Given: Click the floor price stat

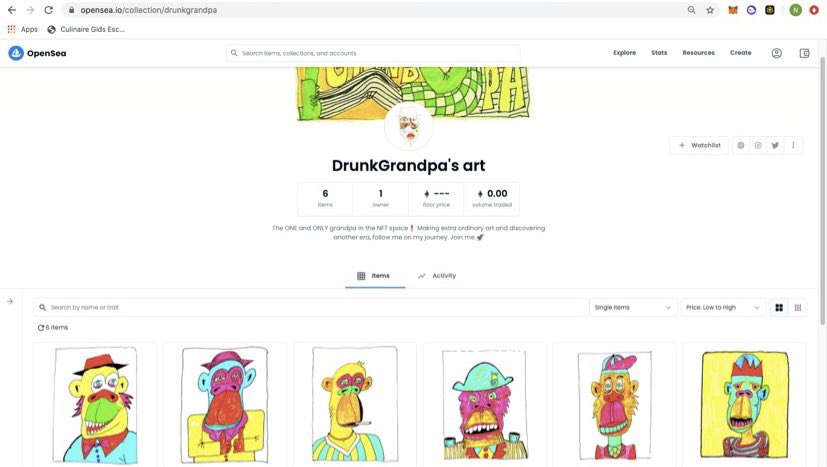Looking at the screenshot, I should [436, 198].
